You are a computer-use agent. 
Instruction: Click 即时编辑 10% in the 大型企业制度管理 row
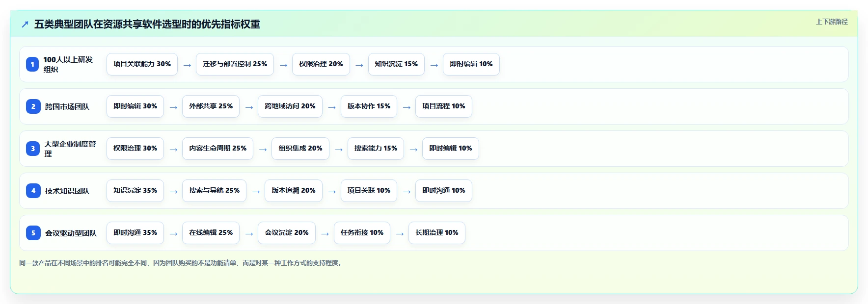point(450,149)
